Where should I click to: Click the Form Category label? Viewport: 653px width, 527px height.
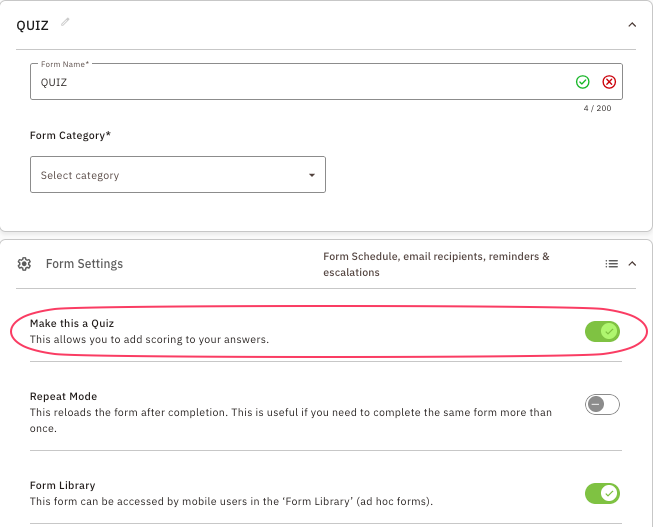tap(70, 135)
